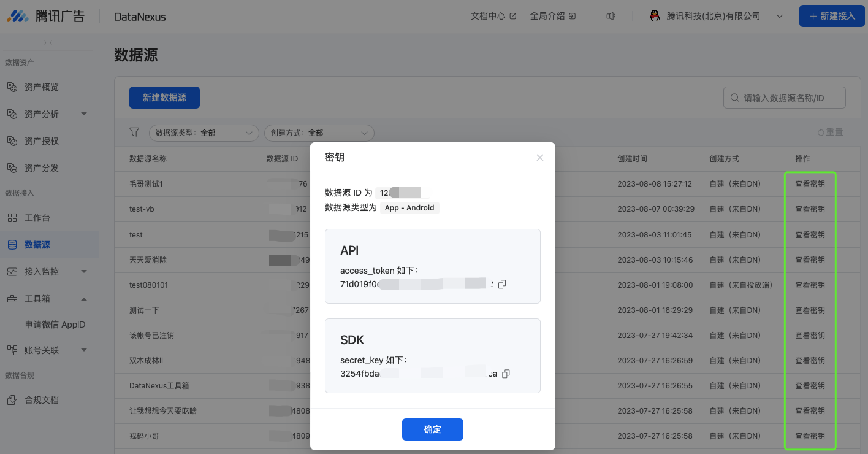The width and height of the screenshot is (868, 454).
Task: Open 文档中心 link
Action: pos(493,17)
